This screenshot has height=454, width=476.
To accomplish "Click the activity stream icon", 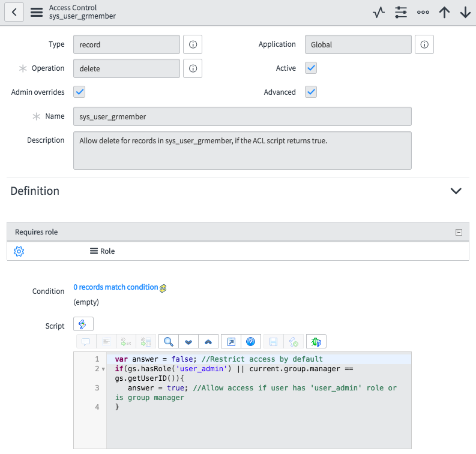I will coord(378,12).
